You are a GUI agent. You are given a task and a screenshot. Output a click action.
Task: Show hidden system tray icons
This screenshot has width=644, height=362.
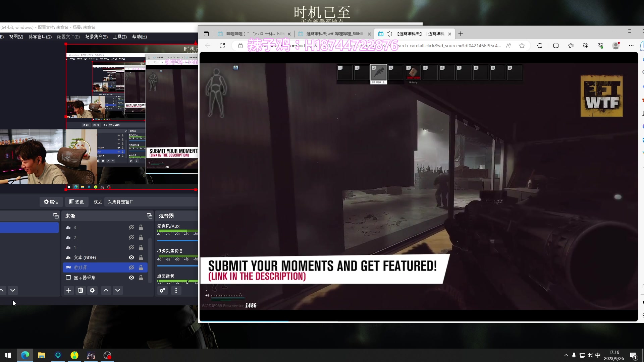point(566,355)
